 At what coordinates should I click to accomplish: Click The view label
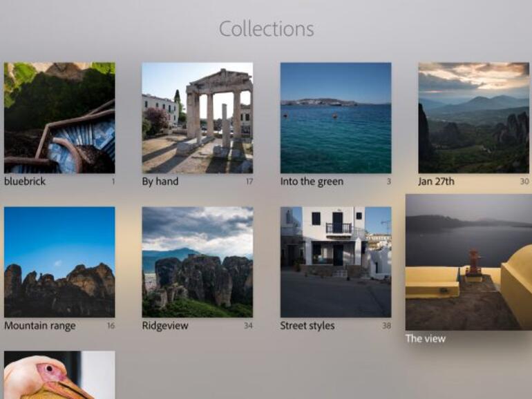426,338
